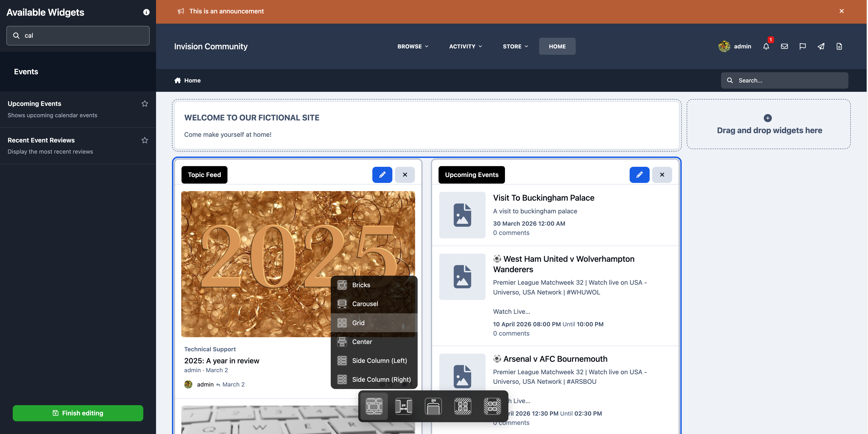The width and height of the screenshot is (868, 434).
Task: Click the magnifier icon in the site search
Action: [730, 80]
